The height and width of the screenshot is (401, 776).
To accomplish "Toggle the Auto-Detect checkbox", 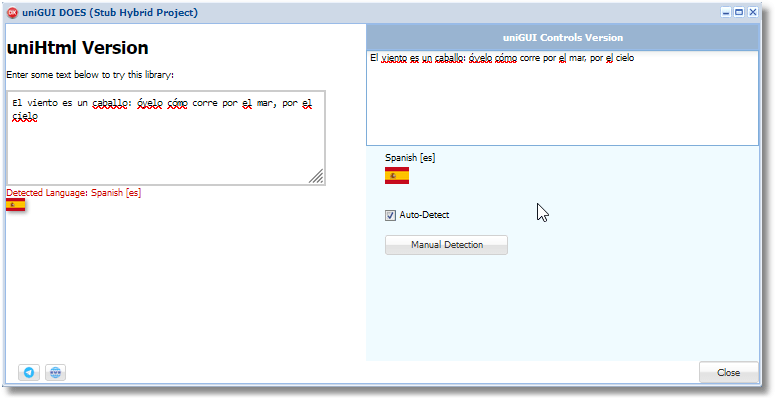I will (x=390, y=215).
